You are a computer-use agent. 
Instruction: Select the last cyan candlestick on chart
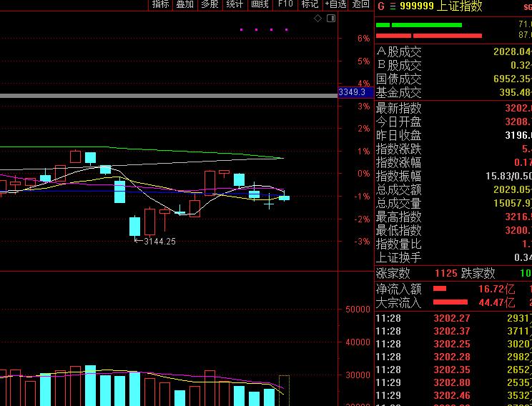click(284, 197)
